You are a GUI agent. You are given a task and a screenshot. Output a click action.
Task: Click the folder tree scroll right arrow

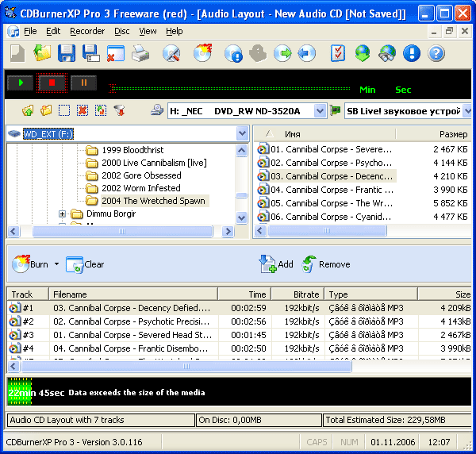tap(228, 232)
